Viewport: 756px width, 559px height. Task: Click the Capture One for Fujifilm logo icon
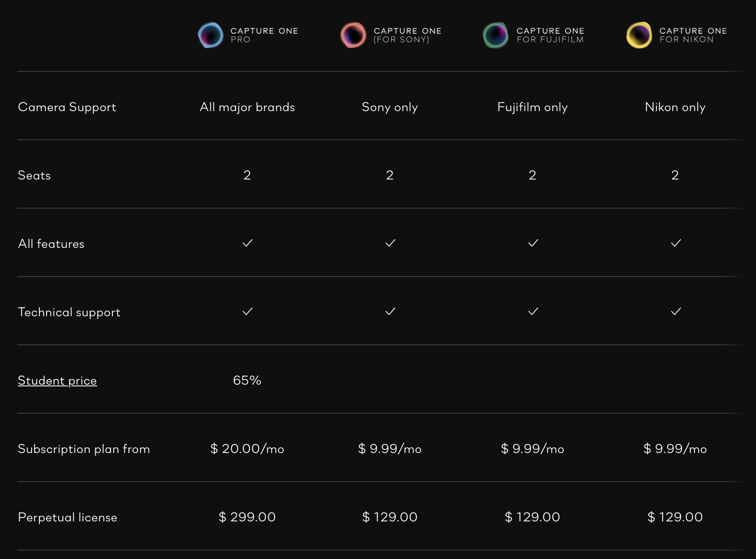click(x=496, y=35)
